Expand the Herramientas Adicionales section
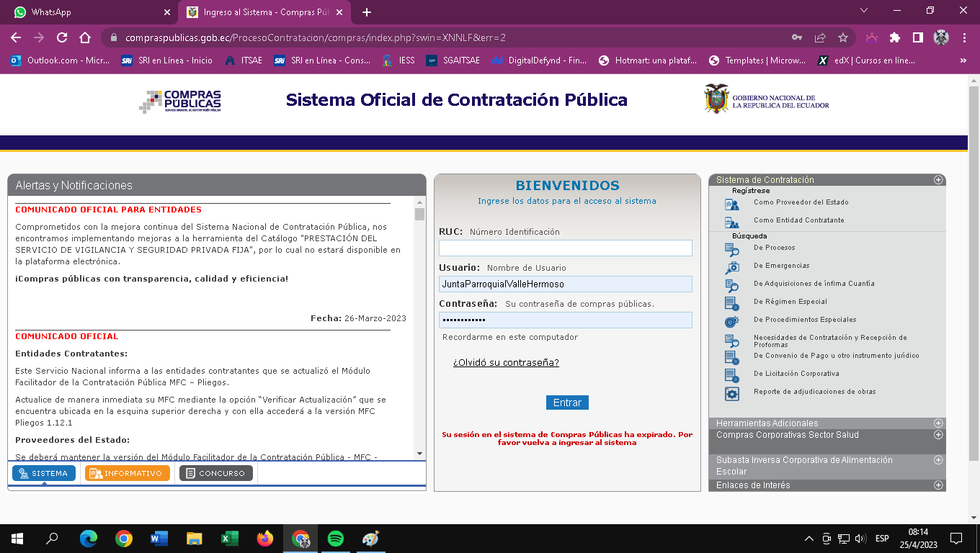This screenshot has height=553, width=980. [x=938, y=423]
